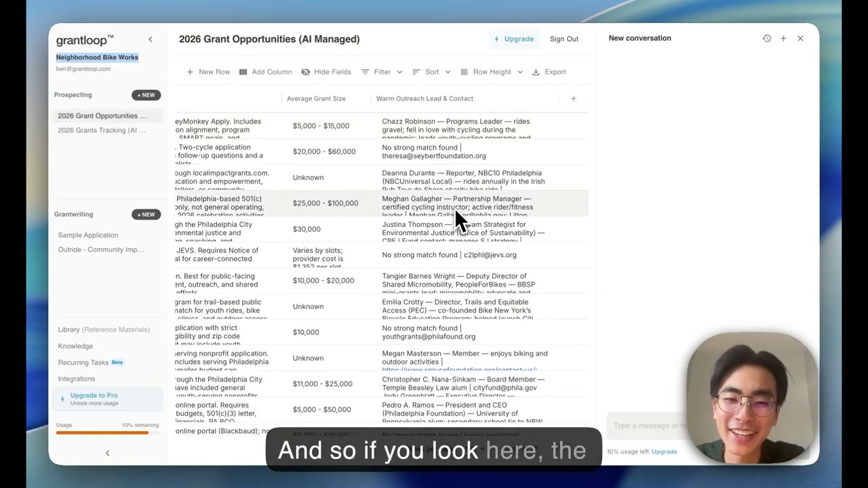Click Sign Out
Screen dimensions: 868x488
tap(564, 39)
